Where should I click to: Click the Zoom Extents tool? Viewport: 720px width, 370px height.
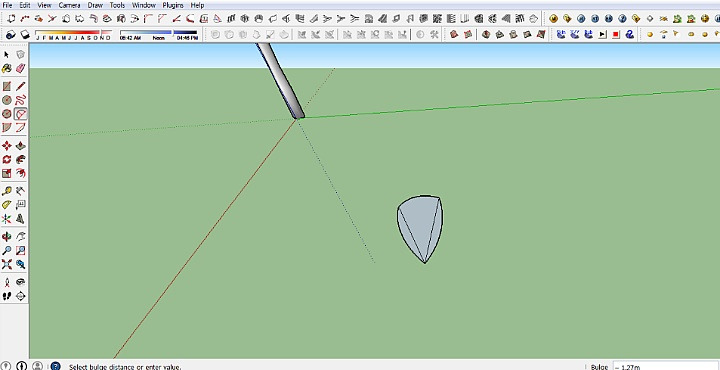point(6,264)
